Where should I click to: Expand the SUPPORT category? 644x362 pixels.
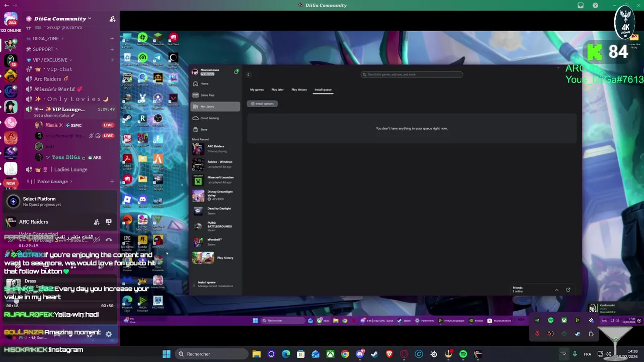point(43,49)
